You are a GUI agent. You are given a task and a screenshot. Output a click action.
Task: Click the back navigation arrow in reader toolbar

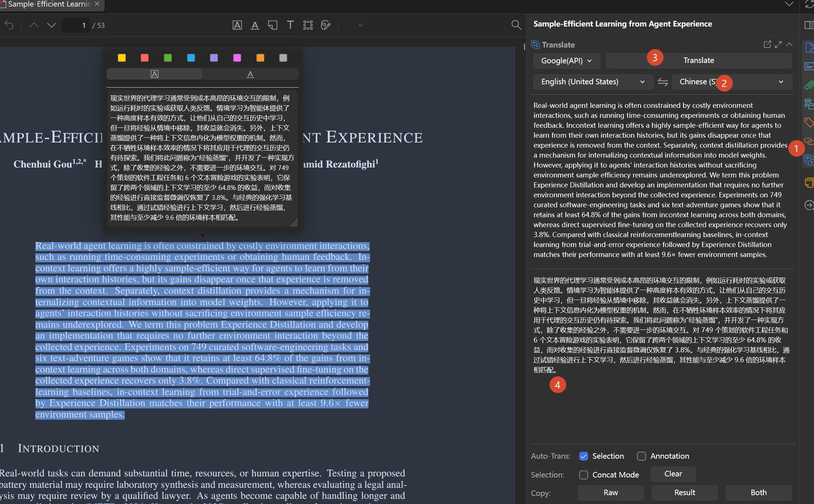[x=9, y=25]
